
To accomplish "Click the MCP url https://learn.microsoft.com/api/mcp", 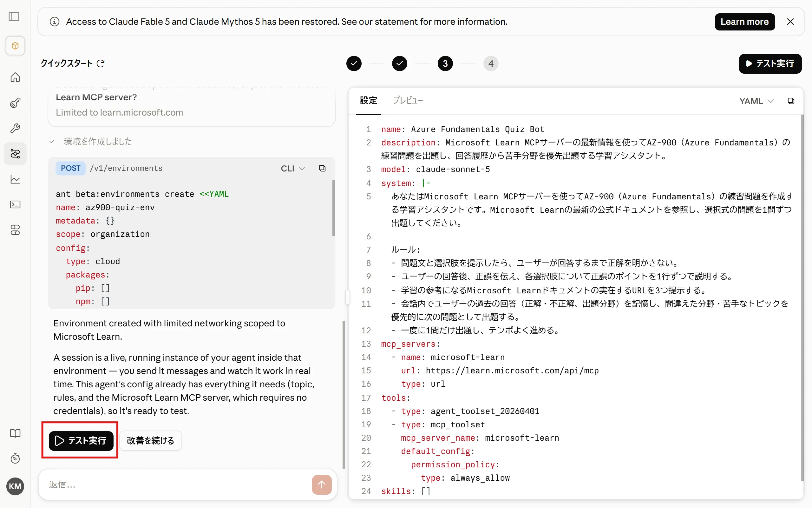I will click(x=512, y=371).
